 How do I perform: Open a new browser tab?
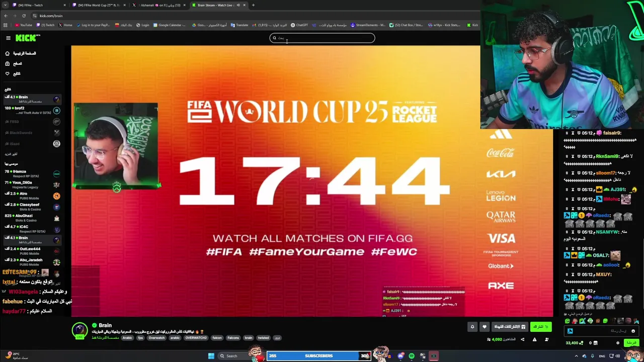click(253, 5)
